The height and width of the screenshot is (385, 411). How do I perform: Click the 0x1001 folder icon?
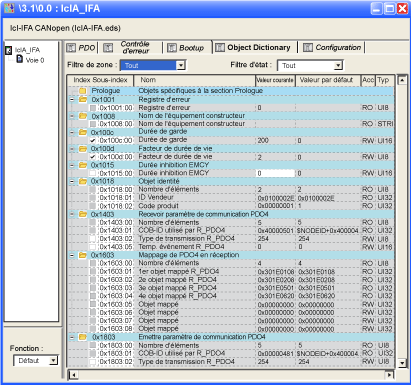point(83,99)
